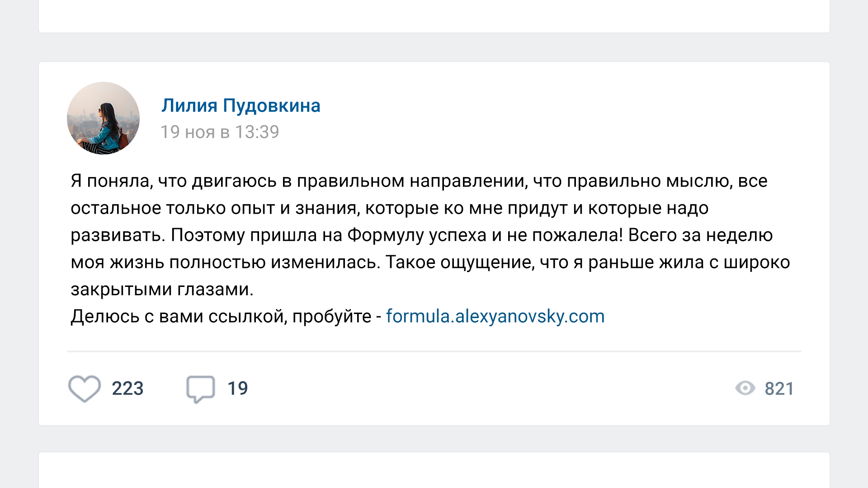
Task: Click the like count 223
Action: 127,389
